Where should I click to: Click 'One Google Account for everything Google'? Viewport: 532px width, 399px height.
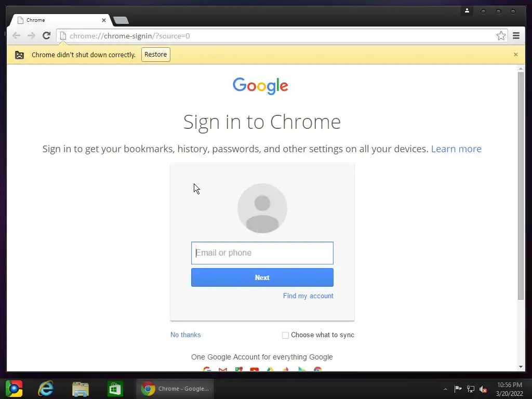point(262,357)
